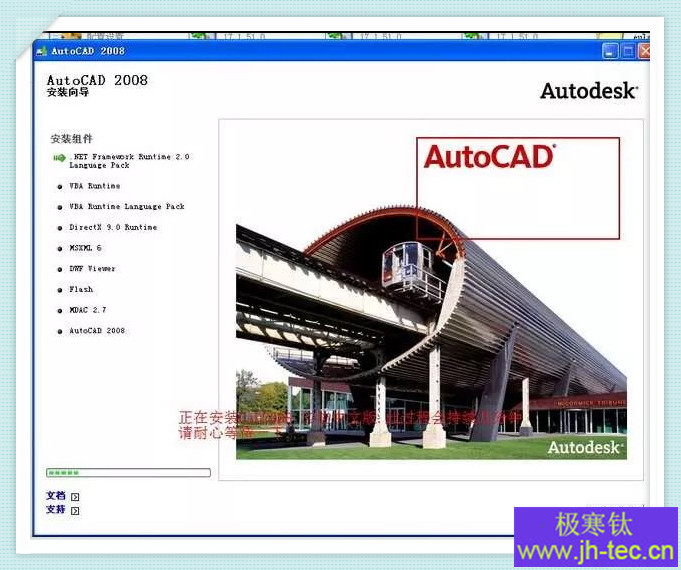The image size is (681, 570).
Task: Click the green arrow current-step icon
Action: [x=60, y=158]
